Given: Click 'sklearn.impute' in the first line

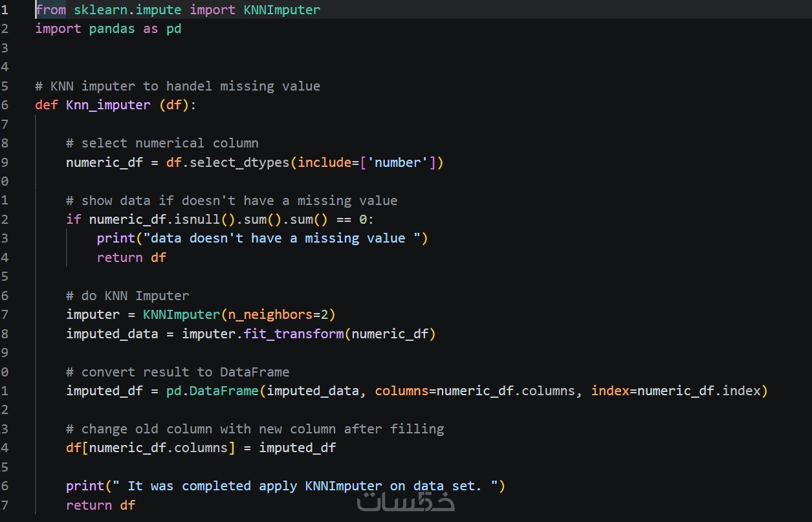Looking at the screenshot, I should click(127, 10).
